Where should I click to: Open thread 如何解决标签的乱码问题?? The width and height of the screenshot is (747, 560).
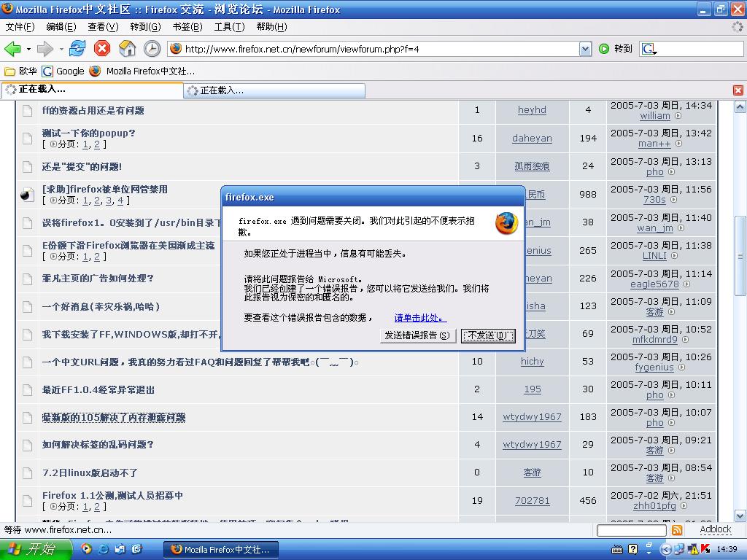[x=98, y=444]
